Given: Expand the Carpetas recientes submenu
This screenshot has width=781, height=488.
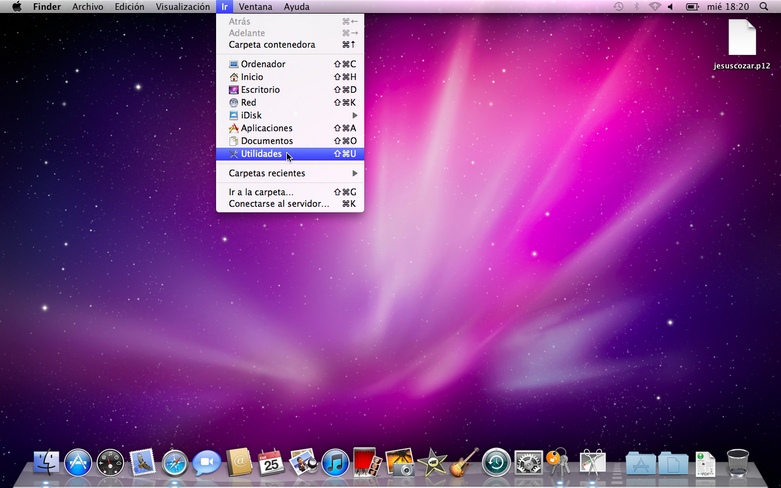Looking at the screenshot, I should point(290,173).
